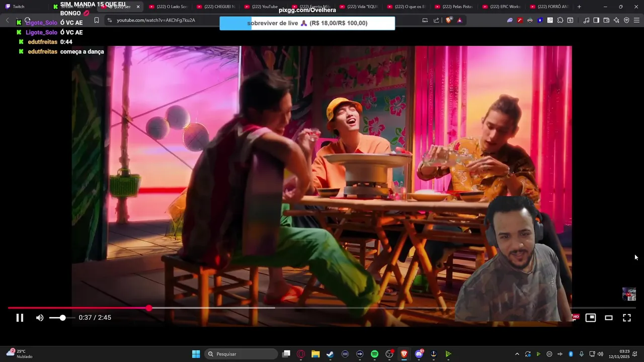
Task: Open the Brave Shields lion icon
Action: tap(449, 20)
